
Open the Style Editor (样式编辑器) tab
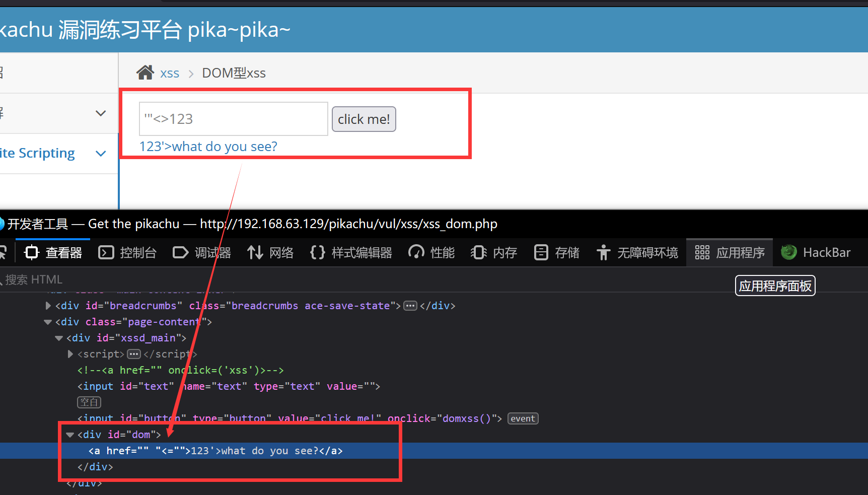[x=351, y=252]
